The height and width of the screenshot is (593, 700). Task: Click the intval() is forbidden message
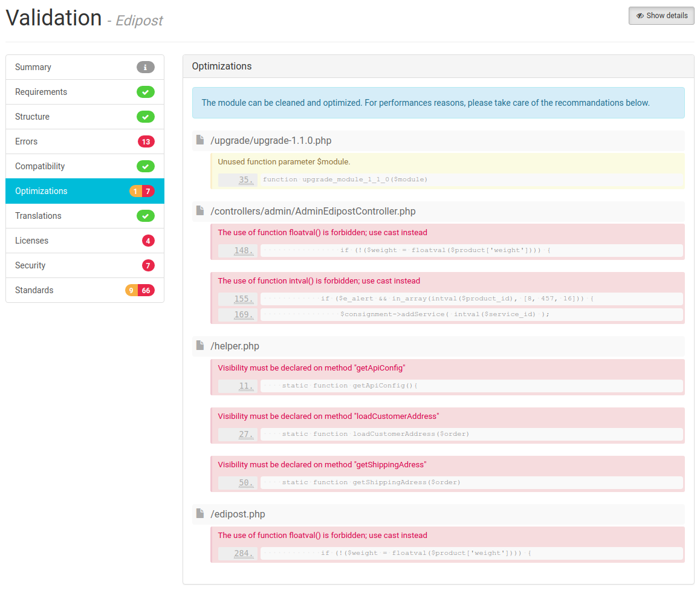319,281
